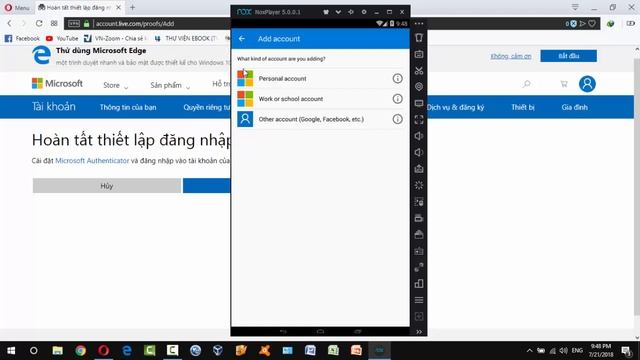The height and width of the screenshot is (360, 640).
Task: Open NoxPlayer virtual location tool
Action: pyautogui.click(x=419, y=87)
